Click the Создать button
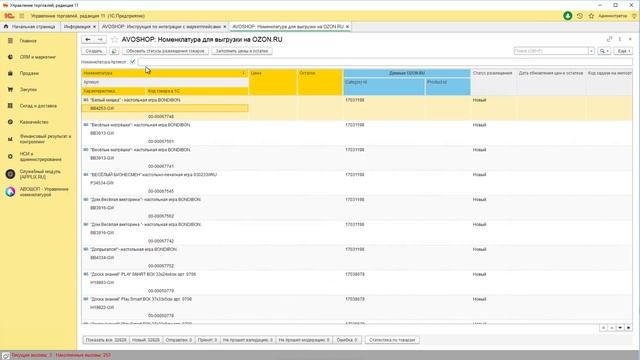The height and width of the screenshot is (360, 640). click(94, 51)
